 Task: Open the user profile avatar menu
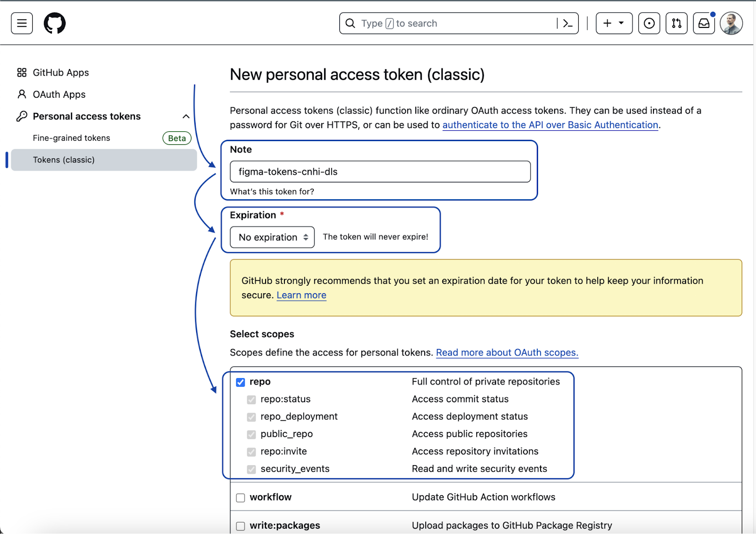(x=731, y=23)
